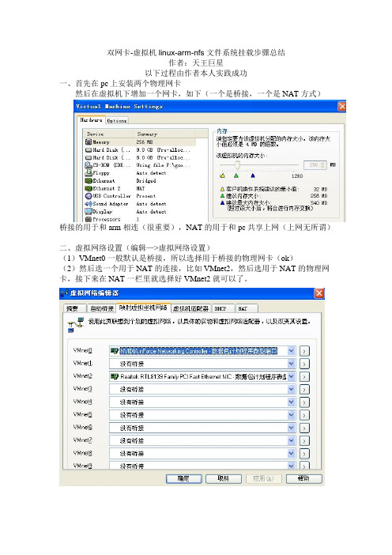Open the 虚拟机适配器 tab
This screenshot has width=392, height=555.
click(x=190, y=308)
